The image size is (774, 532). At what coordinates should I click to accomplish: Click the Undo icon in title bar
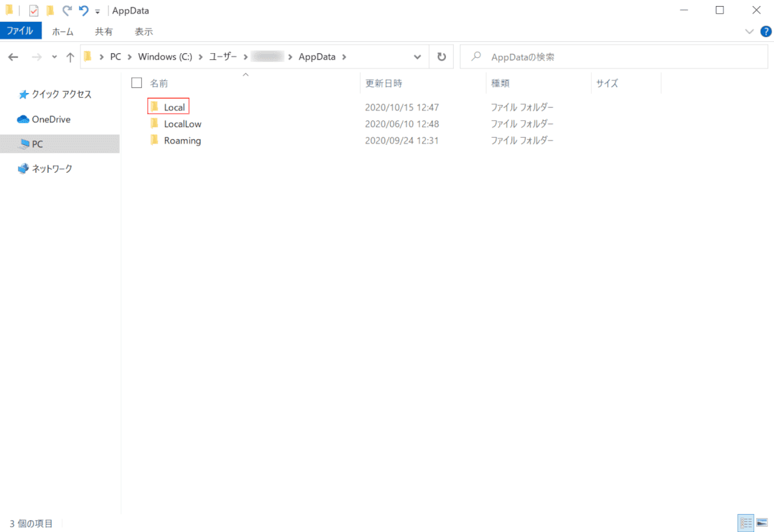[83, 11]
